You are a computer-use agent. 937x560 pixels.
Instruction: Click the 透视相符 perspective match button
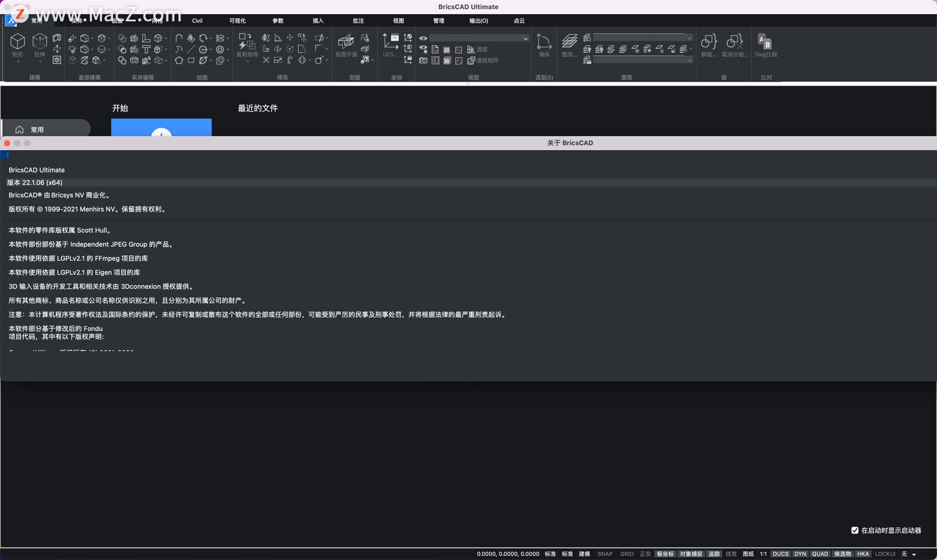[483, 60]
